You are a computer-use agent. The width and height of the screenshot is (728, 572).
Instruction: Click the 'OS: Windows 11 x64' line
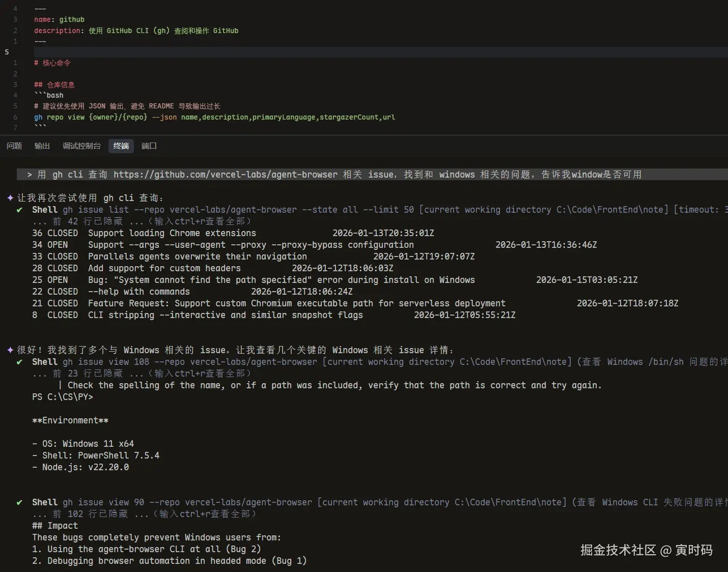(x=83, y=444)
